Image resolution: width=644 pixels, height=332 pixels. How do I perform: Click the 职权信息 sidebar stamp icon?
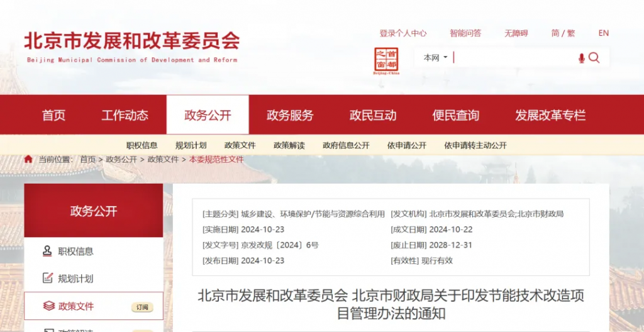47,251
